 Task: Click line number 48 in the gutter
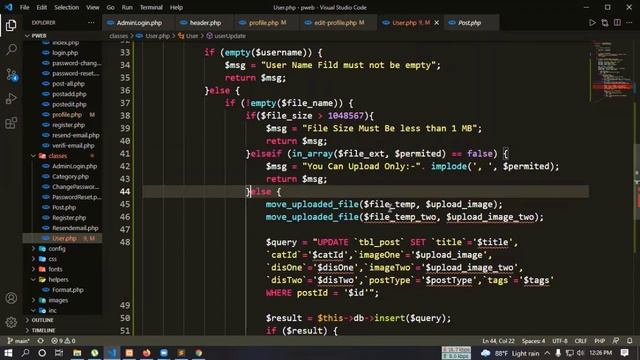coord(125,242)
